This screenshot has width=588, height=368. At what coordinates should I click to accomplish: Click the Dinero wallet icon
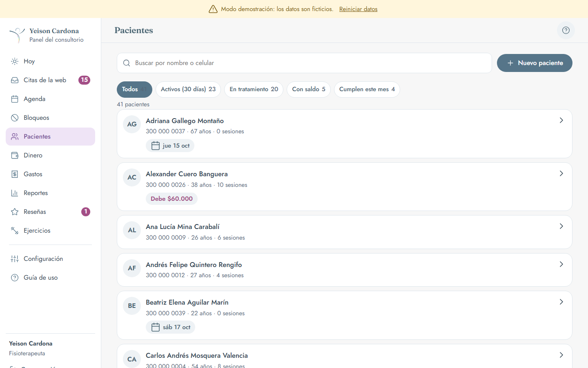pos(15,155)
